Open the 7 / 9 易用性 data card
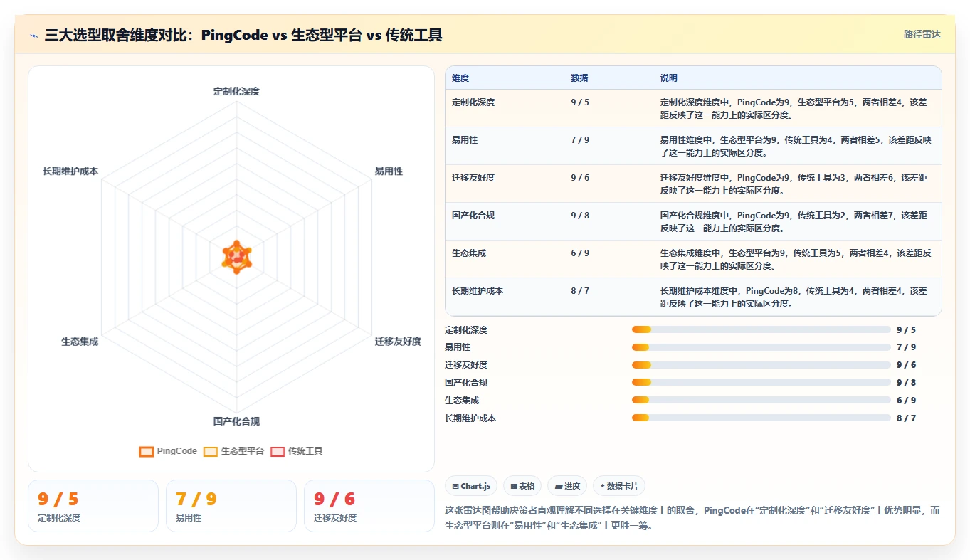 [231, 506]
